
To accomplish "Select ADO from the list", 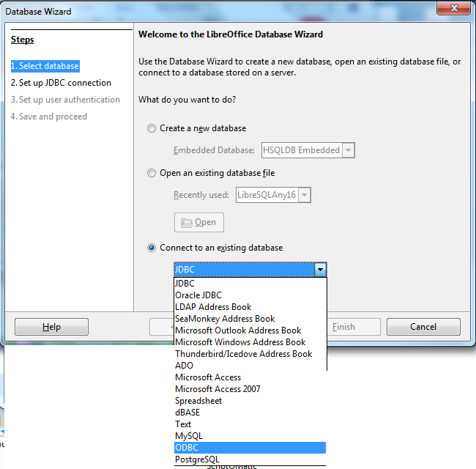I will [x=250, y=366].
